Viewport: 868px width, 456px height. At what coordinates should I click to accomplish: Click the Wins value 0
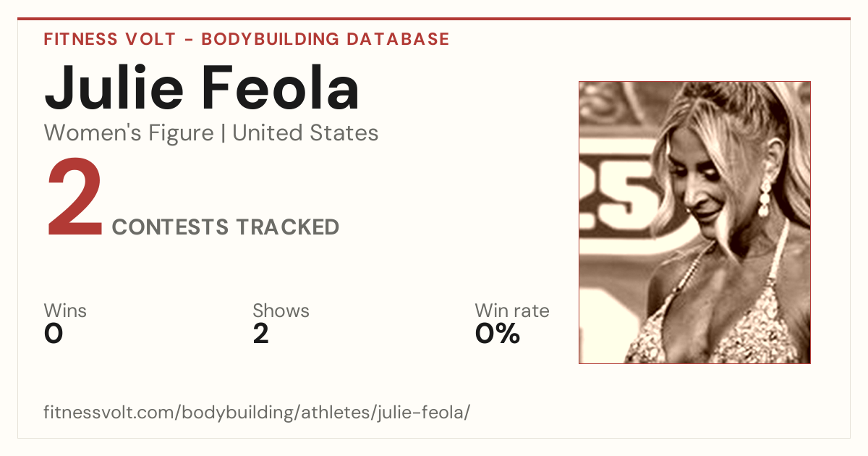coord(54,334)
